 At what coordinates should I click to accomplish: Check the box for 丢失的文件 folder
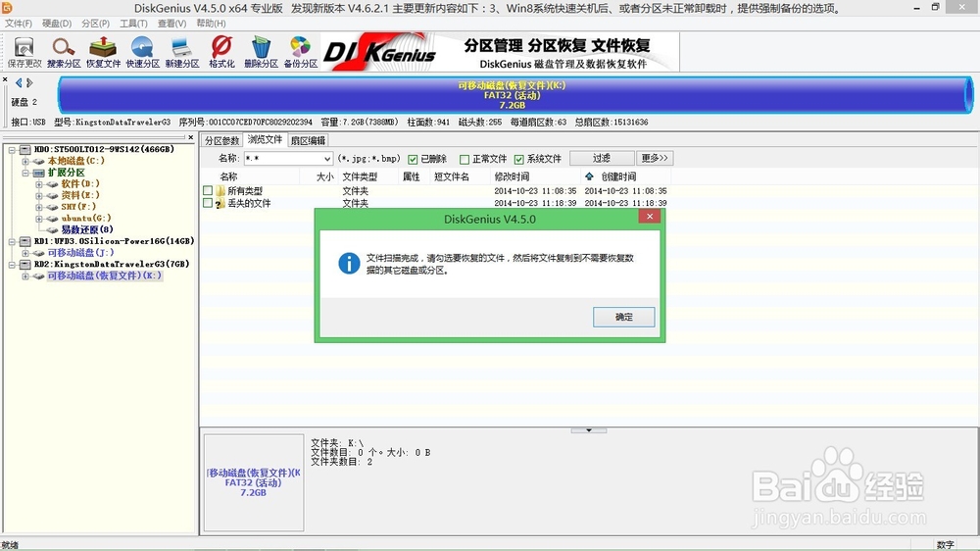click(x=208, y=203)
